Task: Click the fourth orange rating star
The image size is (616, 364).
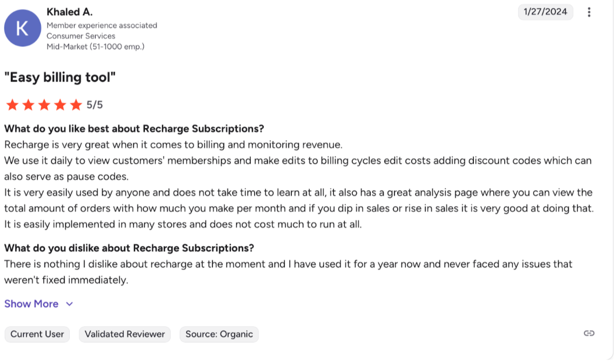Action: pos(60,105)
